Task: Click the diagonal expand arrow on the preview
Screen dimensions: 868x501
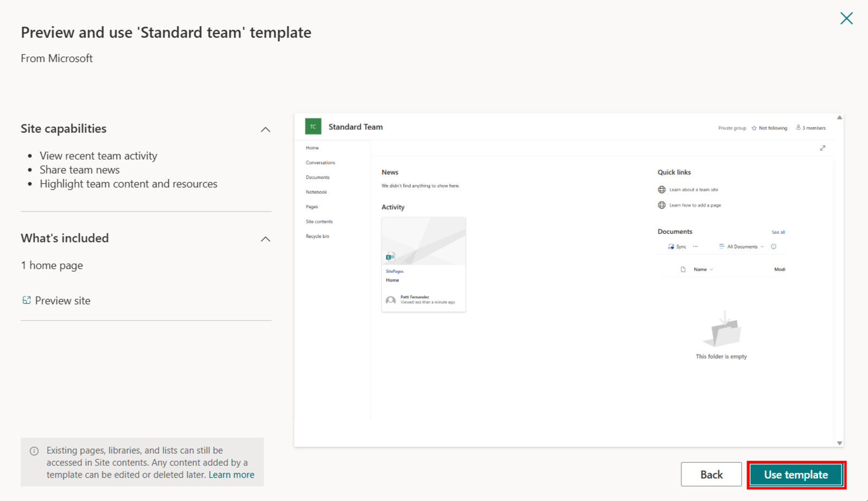Action: [x=824, y=147]
